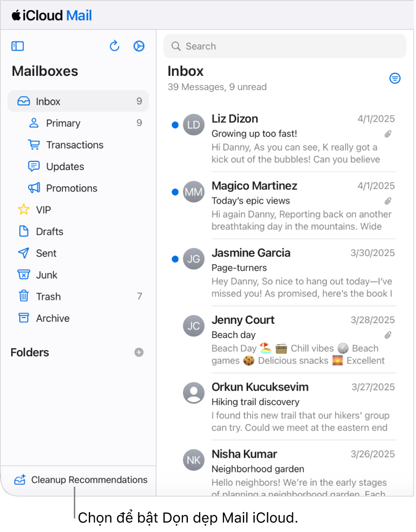Viewport: 416px width, 532px height.
Task: Open the Sent mailbox
Action: tap(78, 253)
